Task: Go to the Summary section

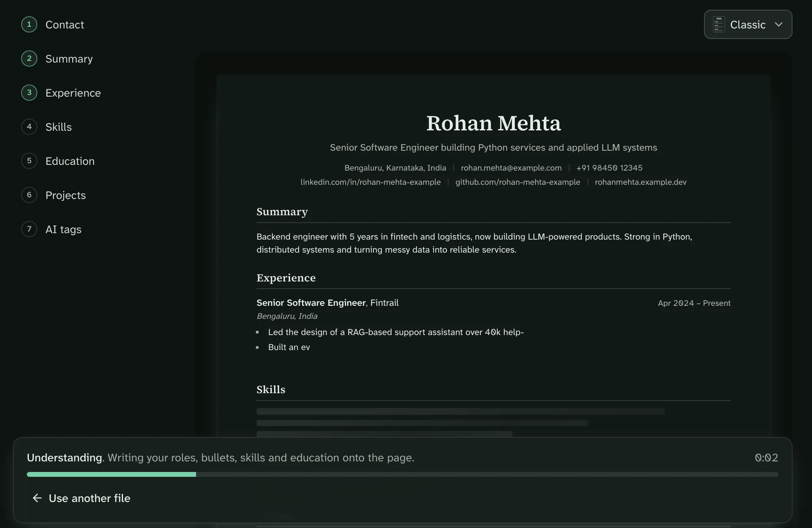Action: click(x=69, y=59)
